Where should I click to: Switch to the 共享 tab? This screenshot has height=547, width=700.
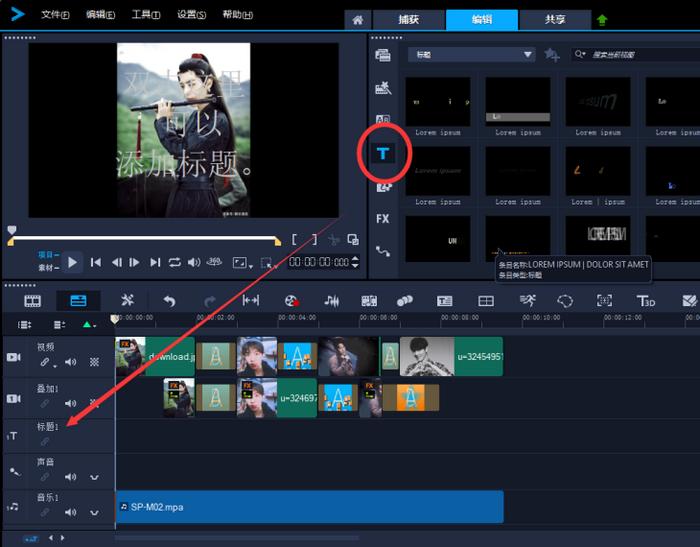557,19
